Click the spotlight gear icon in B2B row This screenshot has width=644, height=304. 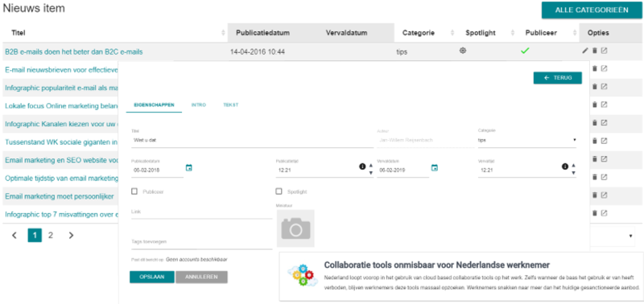click(x=463, y=51)
